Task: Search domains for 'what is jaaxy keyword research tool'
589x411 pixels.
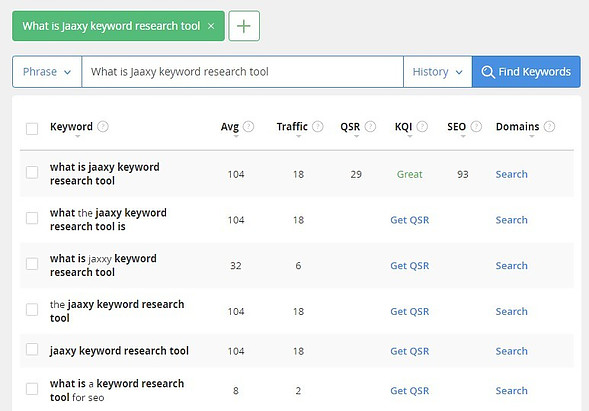Action: click(512, 174)
